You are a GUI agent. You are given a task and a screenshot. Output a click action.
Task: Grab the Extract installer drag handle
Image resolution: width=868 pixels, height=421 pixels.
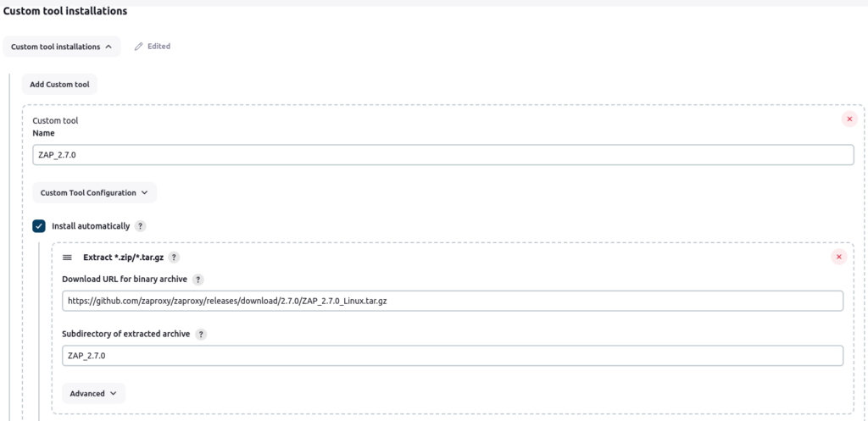tap(68, 258)
